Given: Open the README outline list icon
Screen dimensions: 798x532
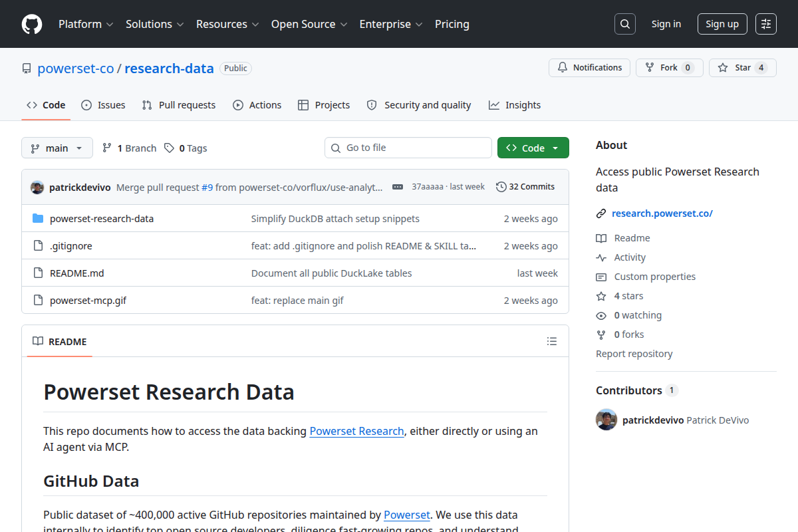Looking at the screenshot, I should (x=552, y=341).
